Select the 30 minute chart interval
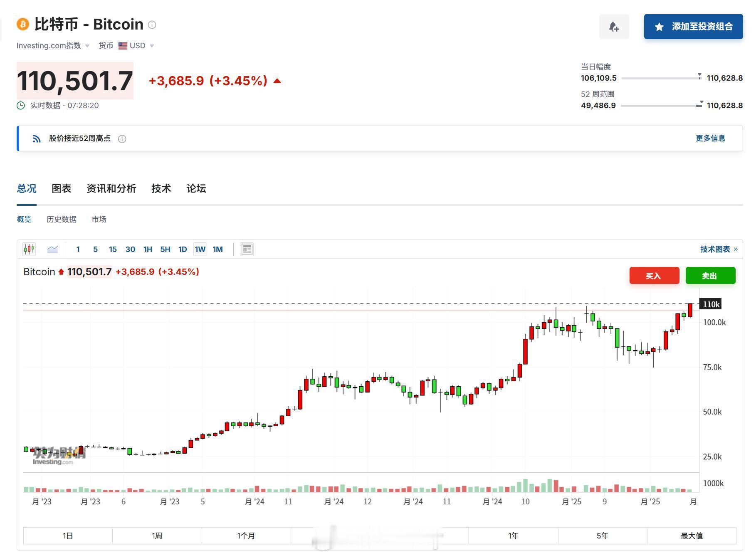 (130, 249)
